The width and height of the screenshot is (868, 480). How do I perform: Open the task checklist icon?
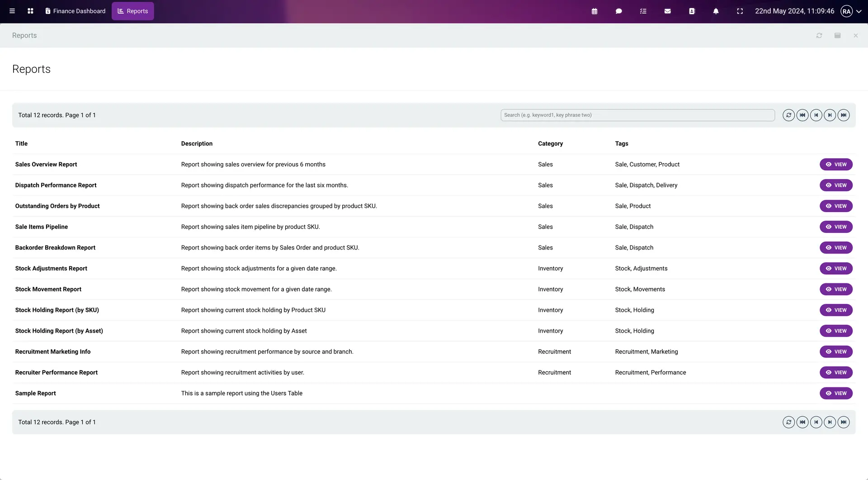pos(643,11)
